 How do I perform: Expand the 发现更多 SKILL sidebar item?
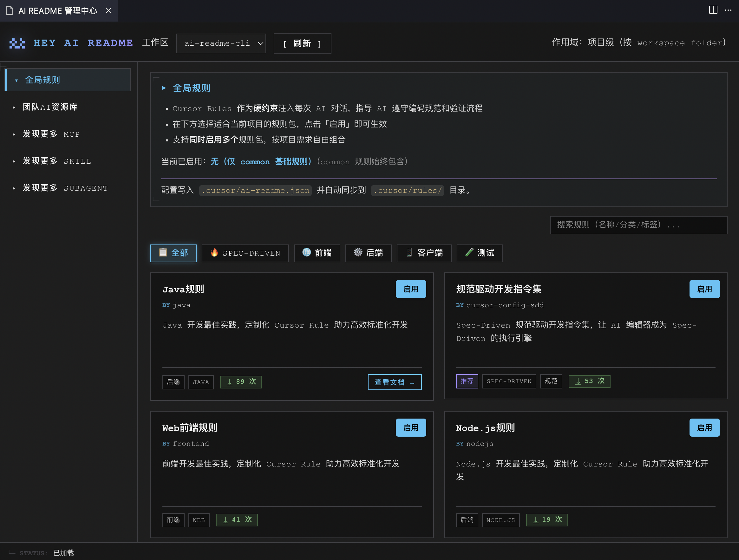[68, 161]
